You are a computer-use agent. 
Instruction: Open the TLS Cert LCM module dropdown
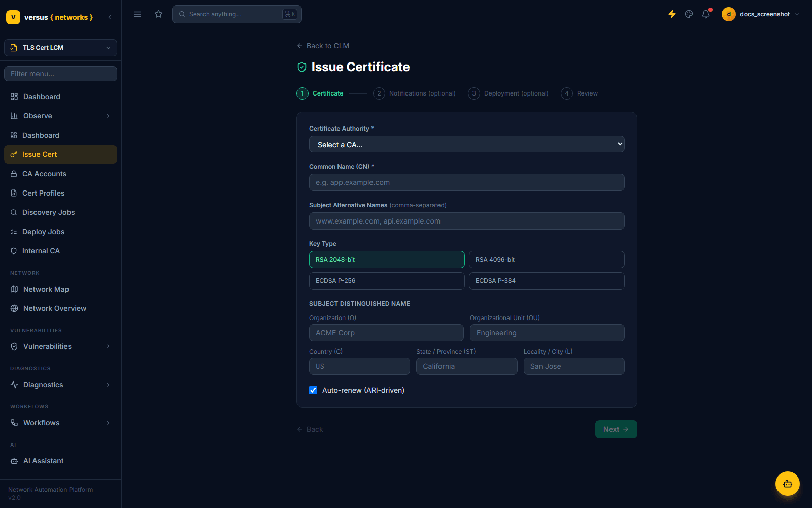pyautogui.click(x=60, y=48)
